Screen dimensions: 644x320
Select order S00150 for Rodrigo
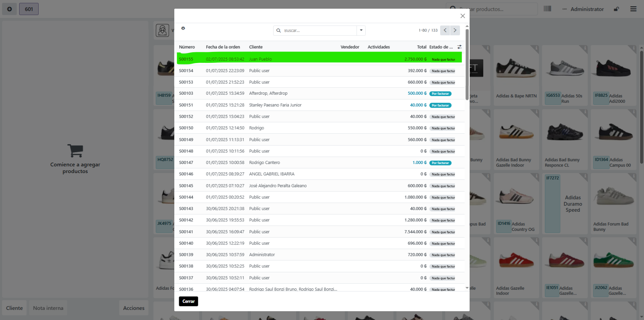[x=319, y=128]
